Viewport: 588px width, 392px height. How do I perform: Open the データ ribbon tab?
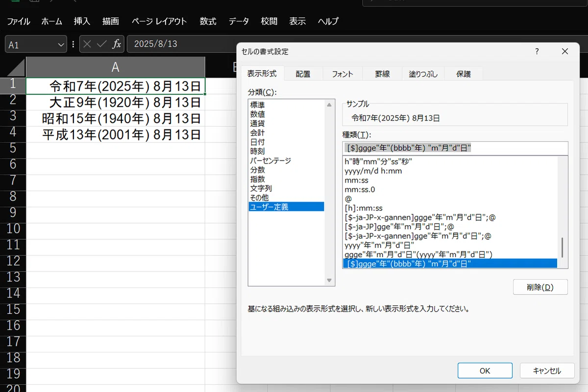tap(239, 22)
